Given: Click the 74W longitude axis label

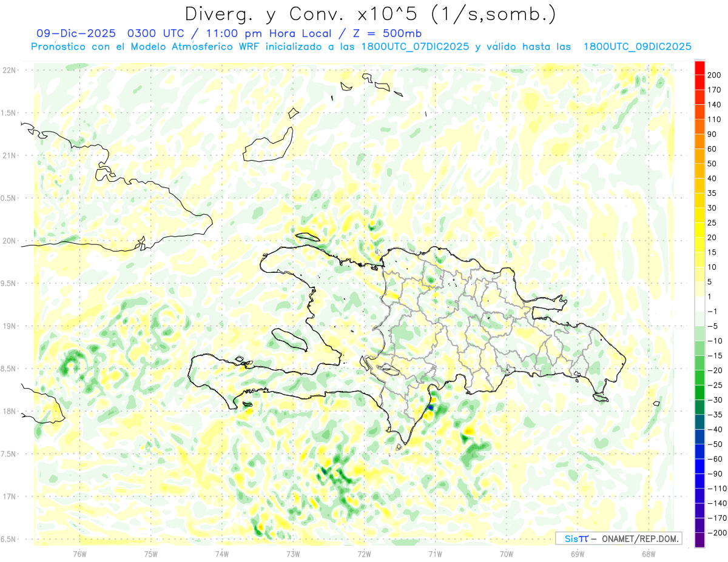Looking at the screenshot, I should pos(222,553).
